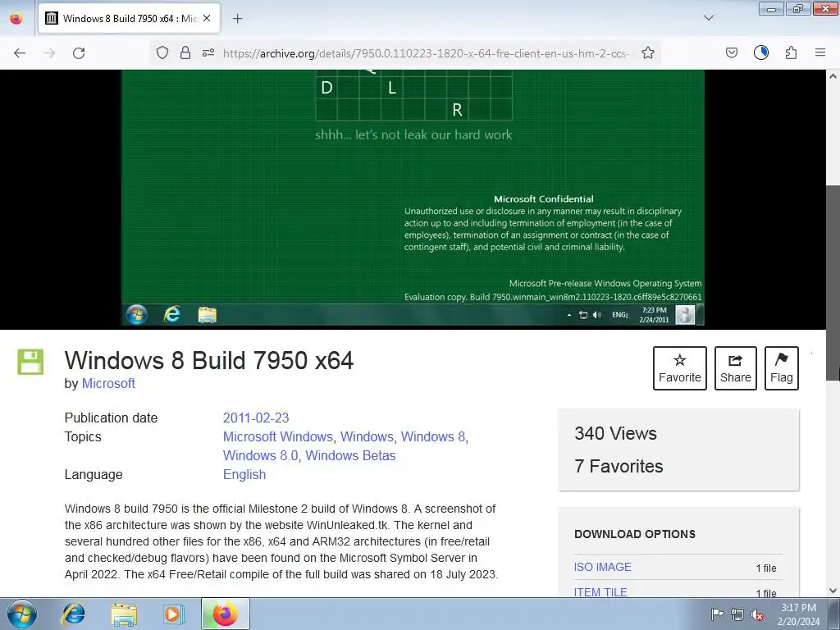Image resolution: width=840 pixels, height=630 pixels.
Task: Open the Windows 8.0 topic link
Action: point(260,455)
